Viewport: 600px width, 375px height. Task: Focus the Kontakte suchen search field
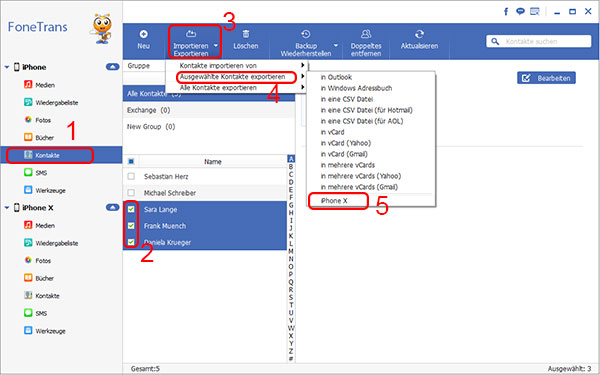tap(539, 41)
